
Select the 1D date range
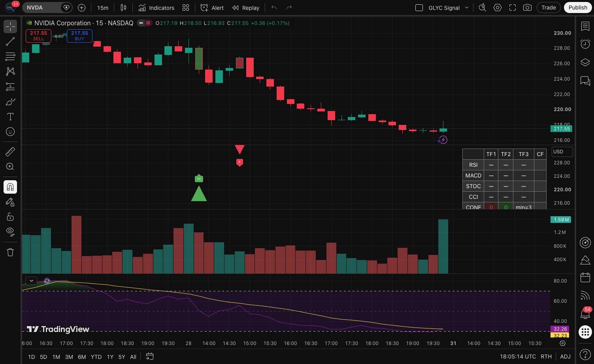32,356
